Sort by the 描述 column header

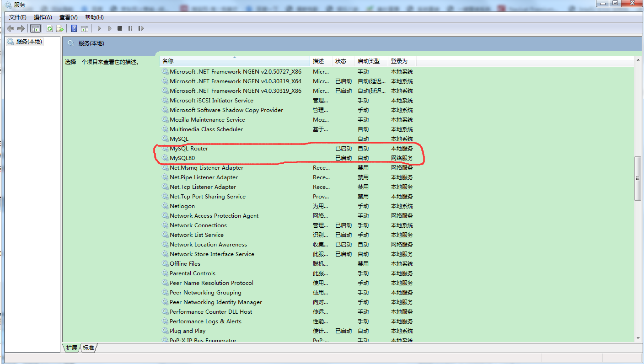tap(321, 61)
